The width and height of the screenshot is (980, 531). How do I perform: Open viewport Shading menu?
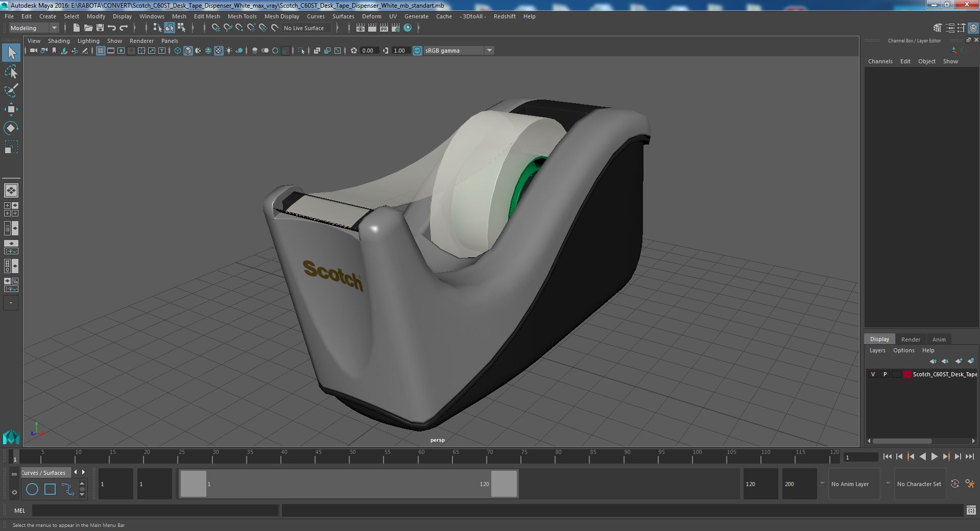(59, 41)
